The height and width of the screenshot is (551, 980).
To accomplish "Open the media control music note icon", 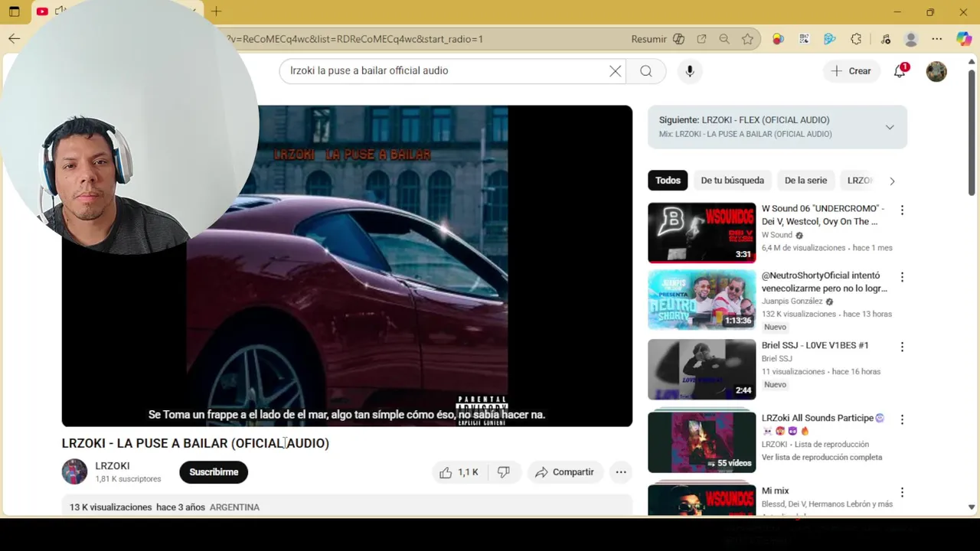I will [885, 39].
